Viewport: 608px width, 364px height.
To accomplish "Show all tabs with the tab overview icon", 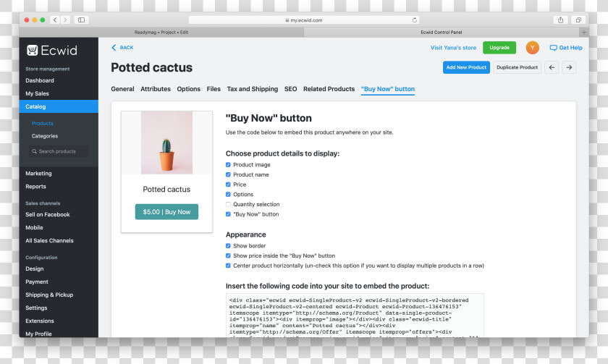I will [578, 20].
